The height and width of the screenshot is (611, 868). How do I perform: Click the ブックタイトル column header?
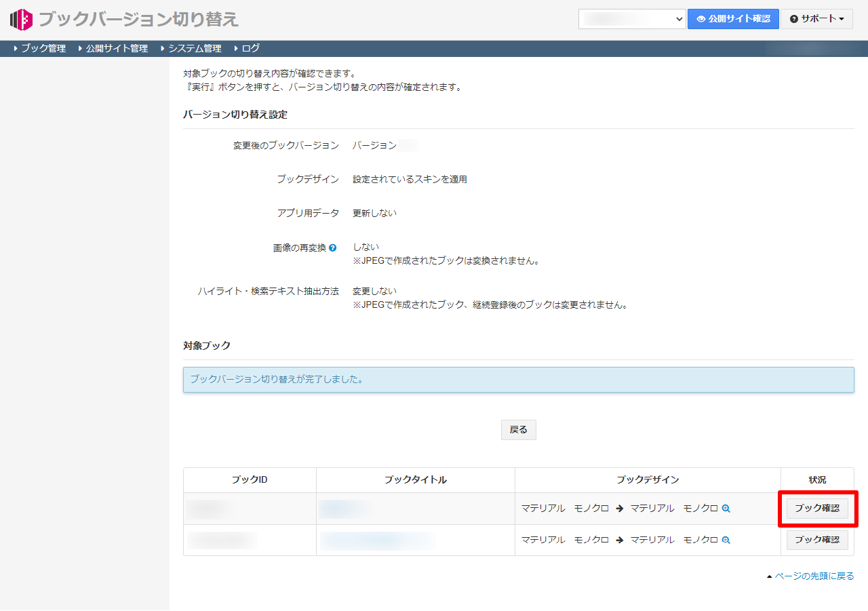415,480
